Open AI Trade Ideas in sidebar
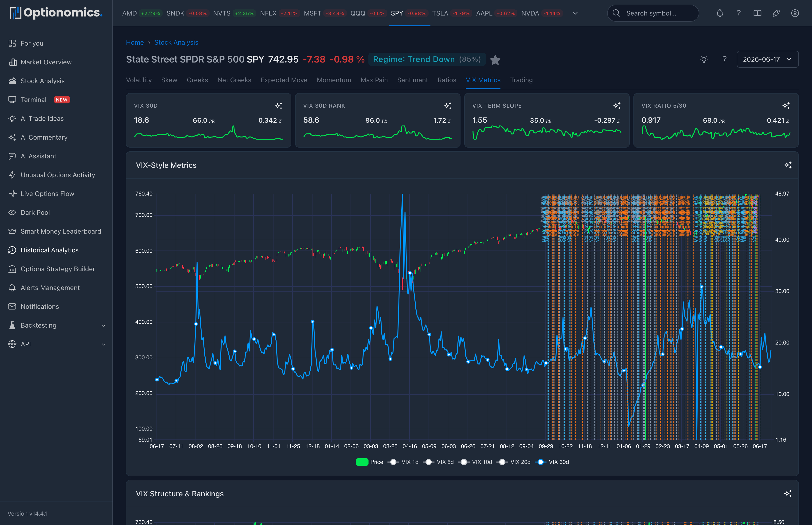This screenshot has width=812, height=525. (x=56, y=118)
